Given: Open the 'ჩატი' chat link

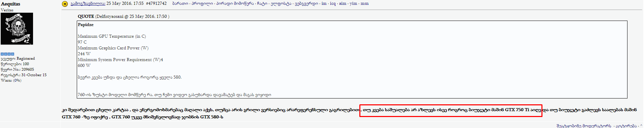Looking at the screenshot, I should pos(262,3).
